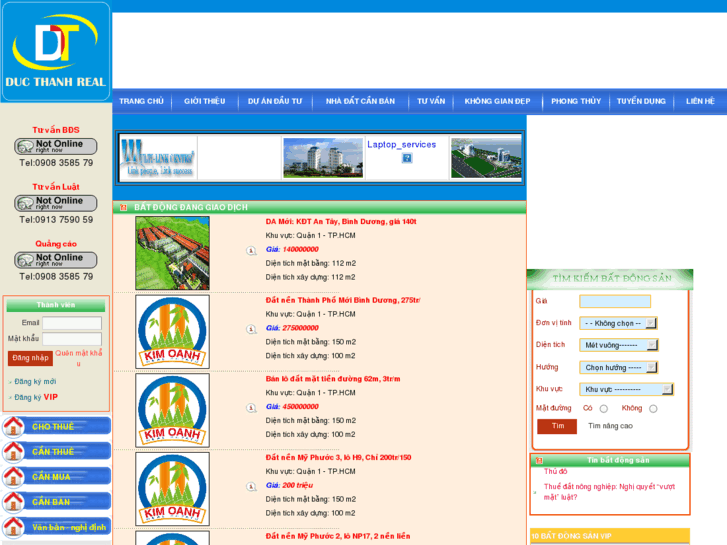Open the Link Center banner logo
The width and height of the screenshot is (727, 545).
click(158, 158)
